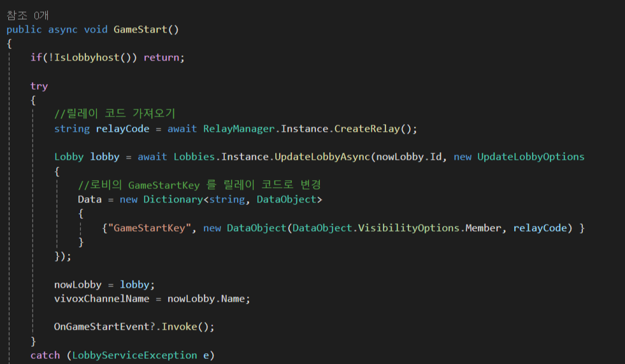Image resolution: width=625 pixels, height=364 pixels.
Task: Click the "GameStartKey" string literal
Action: (x=150, y=228)
